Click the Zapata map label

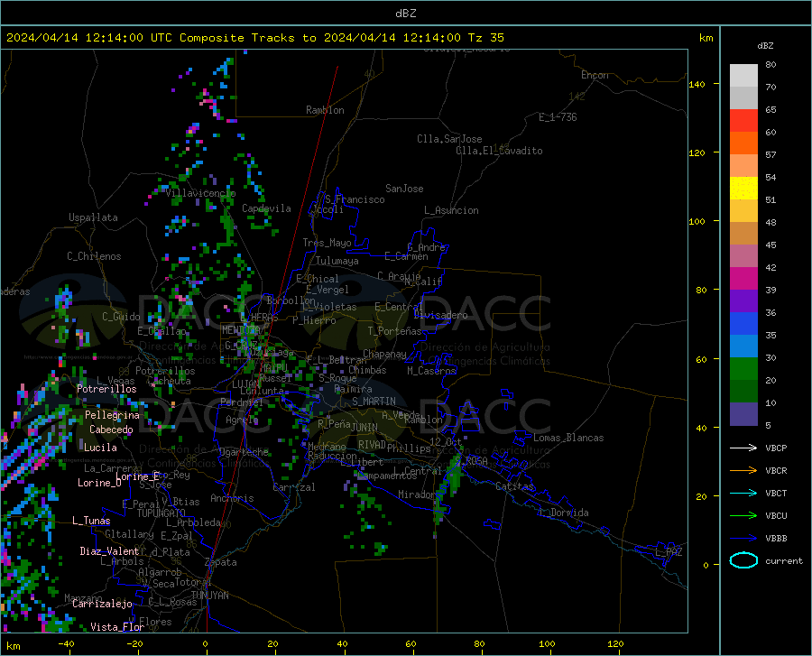(221, 562)
